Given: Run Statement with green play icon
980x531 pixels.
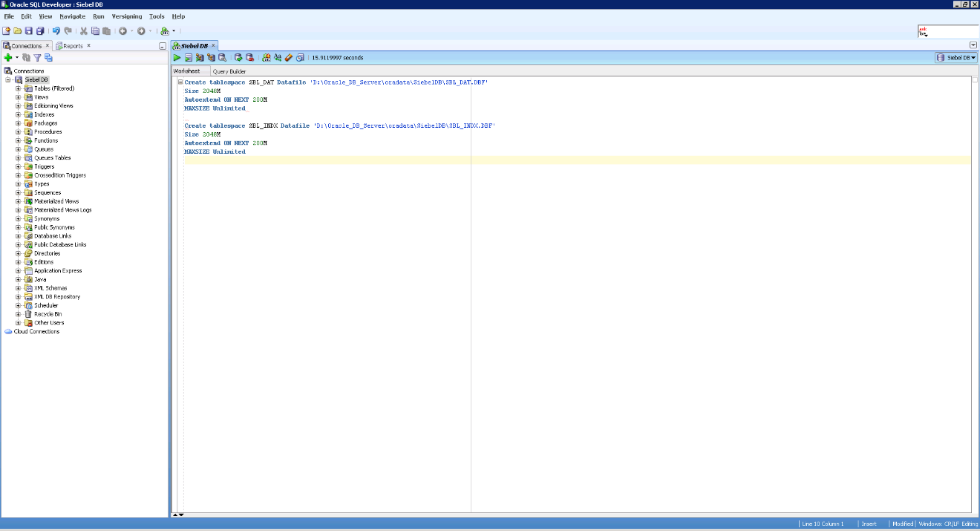Looking at the screenshot, I should [177, 58].
